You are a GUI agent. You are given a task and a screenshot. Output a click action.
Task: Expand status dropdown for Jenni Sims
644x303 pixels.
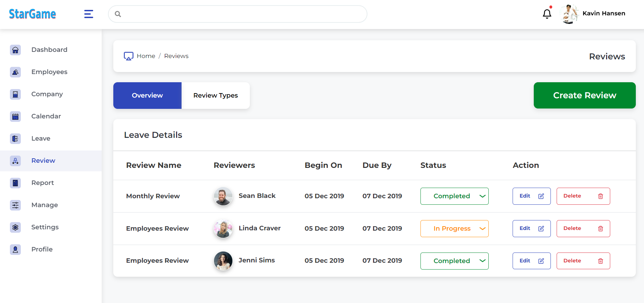click(x=454, y=261)
